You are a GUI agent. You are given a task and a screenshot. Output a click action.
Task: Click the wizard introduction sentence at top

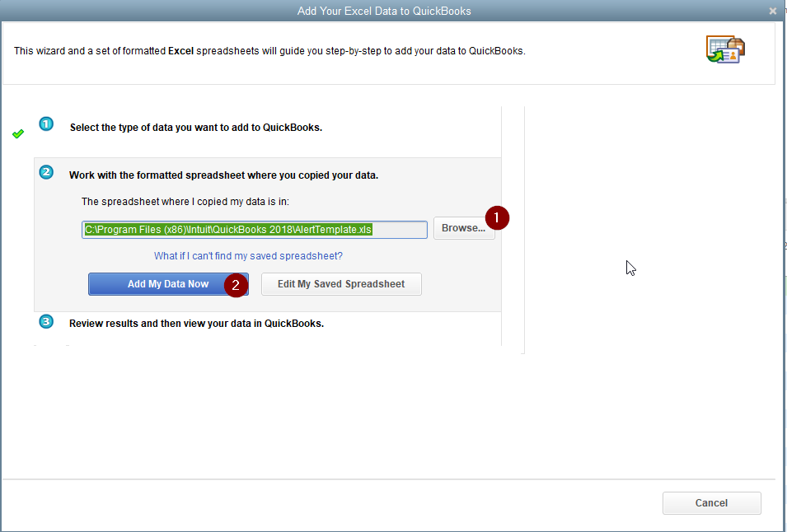click(x=269, y=50)
